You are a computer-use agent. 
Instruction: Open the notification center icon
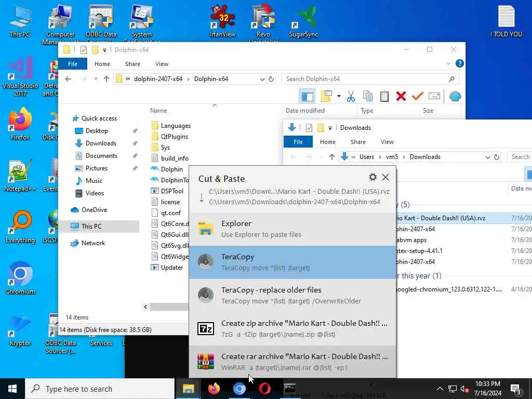pos(516,389)
